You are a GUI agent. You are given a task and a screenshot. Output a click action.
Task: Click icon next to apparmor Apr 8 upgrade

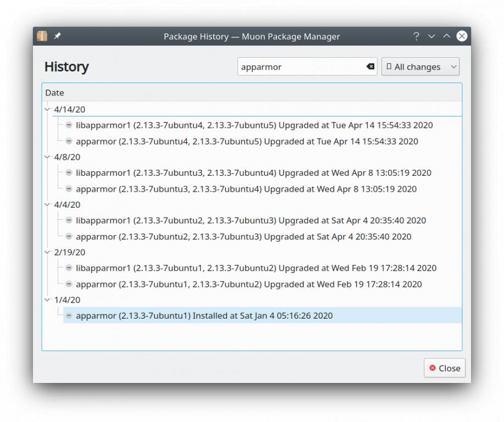pos(69,189)
